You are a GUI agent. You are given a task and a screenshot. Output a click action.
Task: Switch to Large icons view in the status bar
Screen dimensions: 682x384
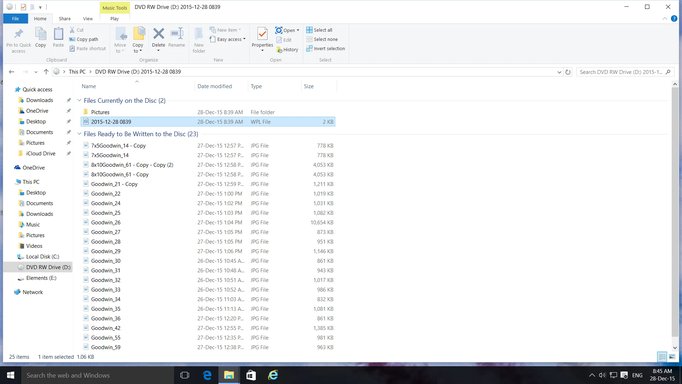click(x=672, y=357)
